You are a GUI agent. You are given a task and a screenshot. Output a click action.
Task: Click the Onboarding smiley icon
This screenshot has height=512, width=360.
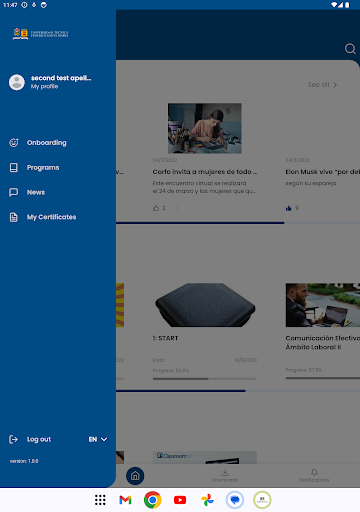[14, 143]
